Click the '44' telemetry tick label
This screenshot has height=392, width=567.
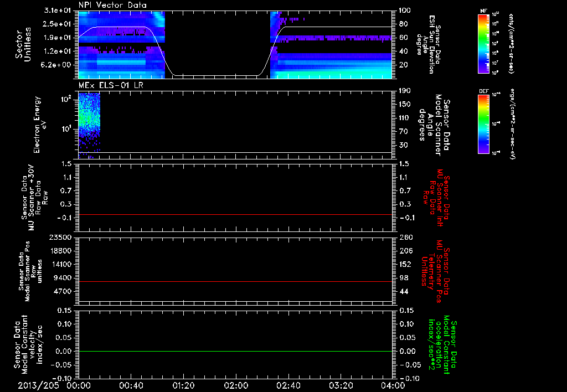coord(404,291)
